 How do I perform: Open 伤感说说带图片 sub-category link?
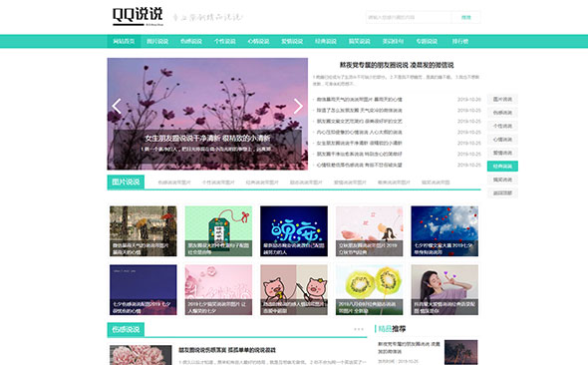pyautogui.click(x=174, y=182)
